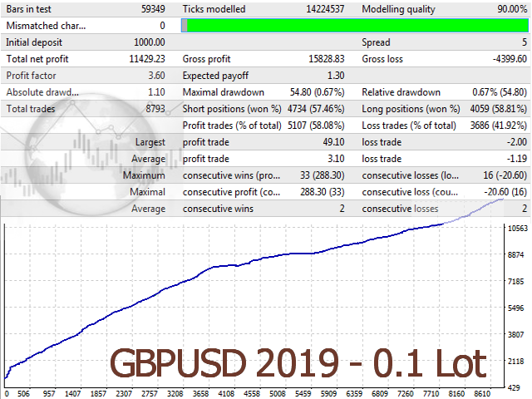532x399 pixels.
Task: Click x-axis label 4558 on chart
Action: pyautogui.click(x=252, y=394)
